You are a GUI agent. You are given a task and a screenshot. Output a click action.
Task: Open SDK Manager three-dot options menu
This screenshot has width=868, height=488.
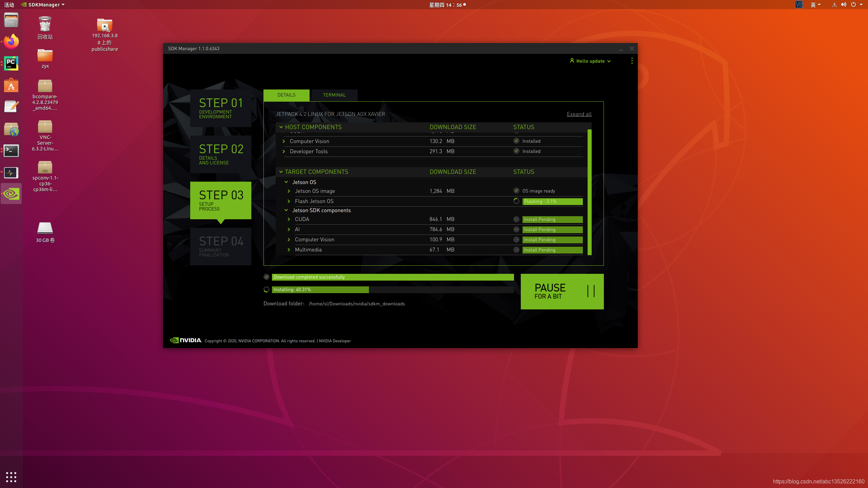pos(632,61)
